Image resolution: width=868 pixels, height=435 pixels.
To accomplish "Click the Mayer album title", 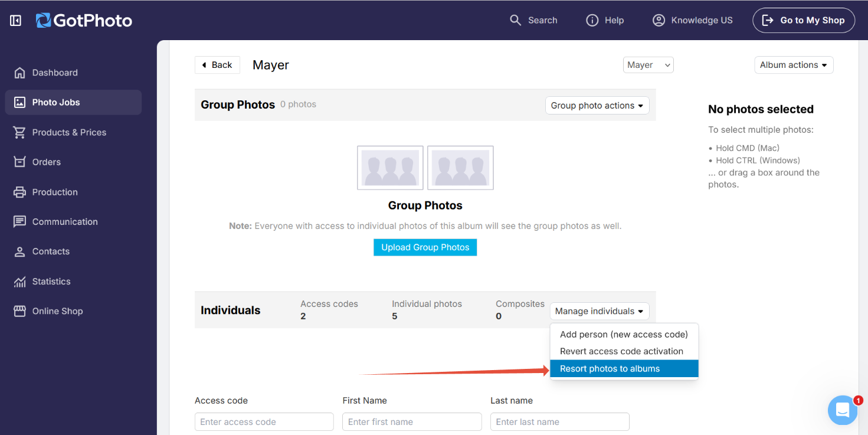I will 271,65.
